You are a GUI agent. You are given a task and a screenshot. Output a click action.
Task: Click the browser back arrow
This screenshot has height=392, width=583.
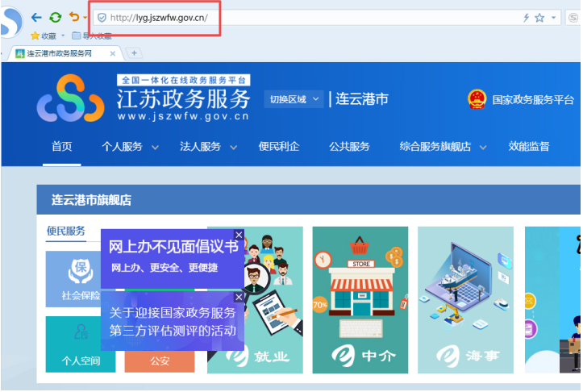tap(36, 18)
